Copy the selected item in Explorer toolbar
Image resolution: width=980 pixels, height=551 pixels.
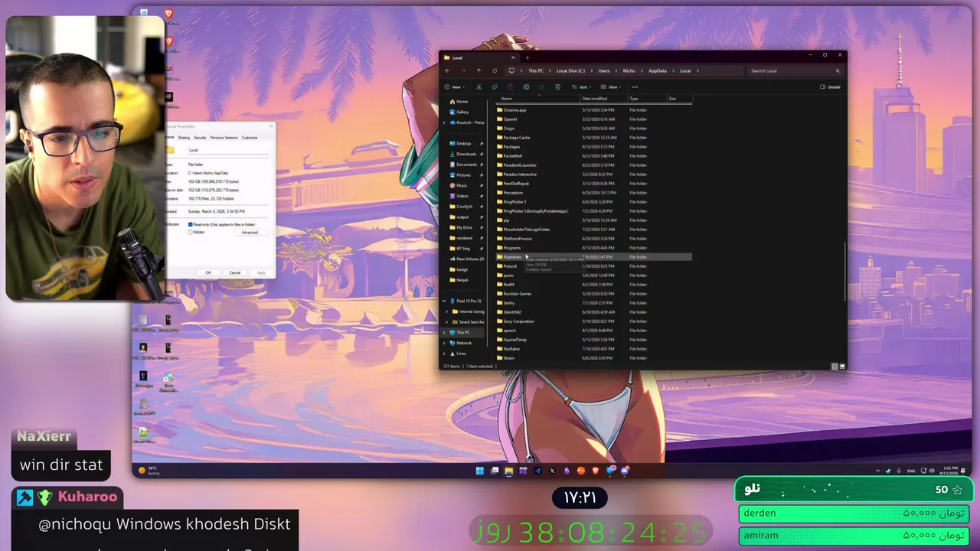[x=495, y=87]
